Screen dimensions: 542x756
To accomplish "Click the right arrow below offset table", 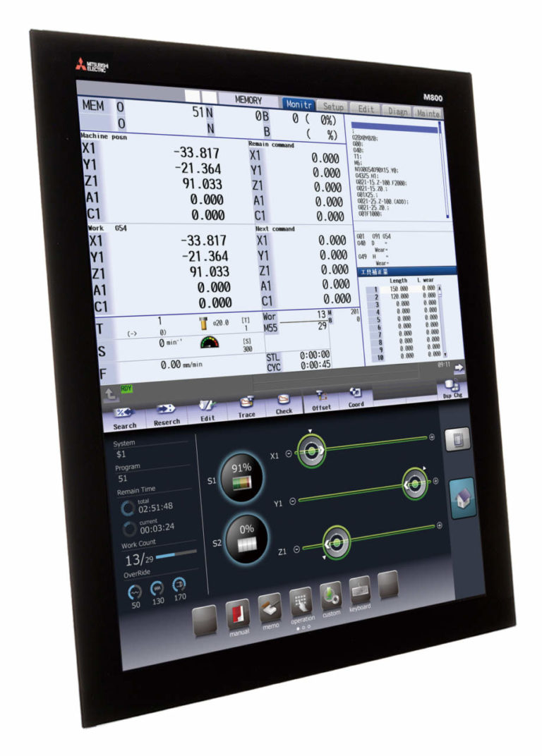I will tap(459, 368).
